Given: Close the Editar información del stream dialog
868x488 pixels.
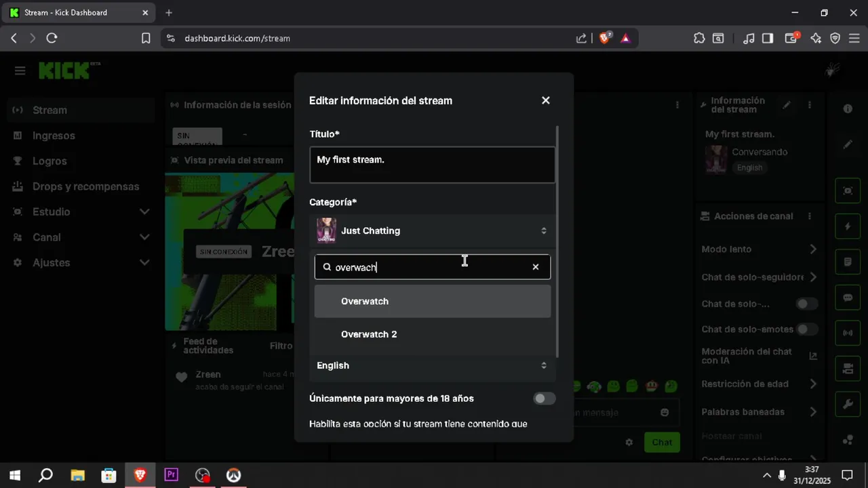Looking at the screenshot, I should [x=546, y=100].
